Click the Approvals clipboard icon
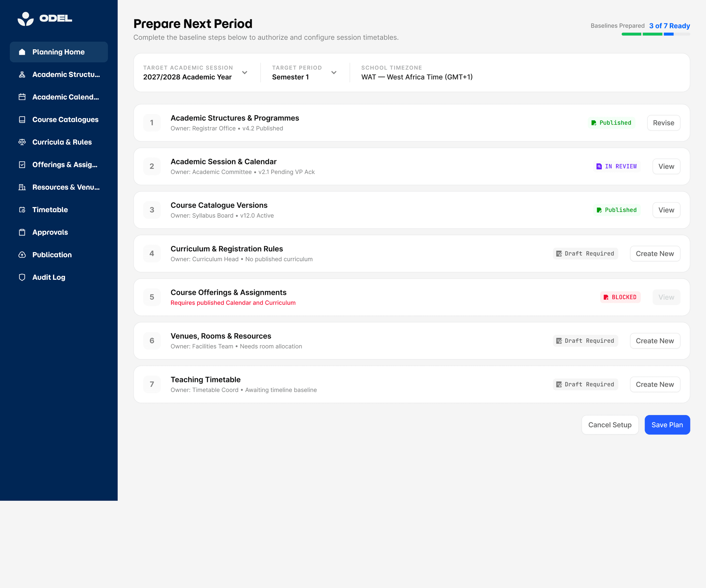The image size is (706, 588). [22, 232]
